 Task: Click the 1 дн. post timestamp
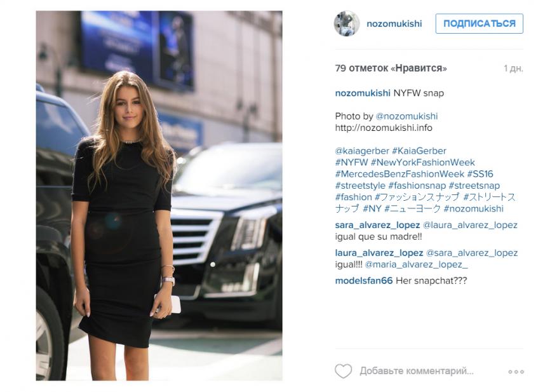(513, 69)
